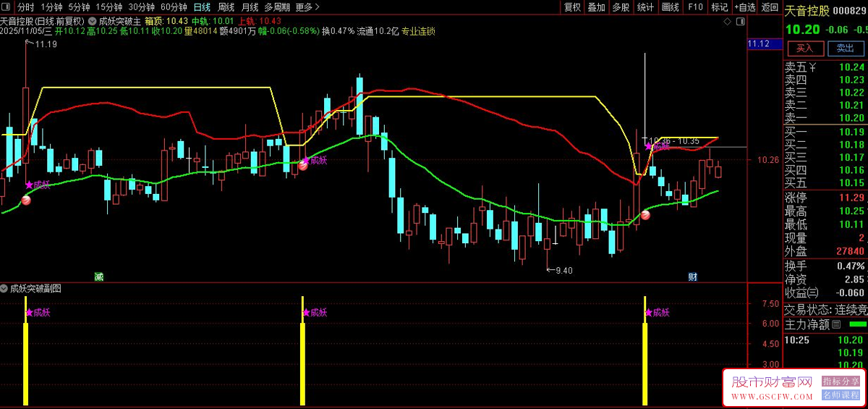This screenshot has width=868, height=409.
Task: Click the 卖出 sell button
Action: pos(845,49)
